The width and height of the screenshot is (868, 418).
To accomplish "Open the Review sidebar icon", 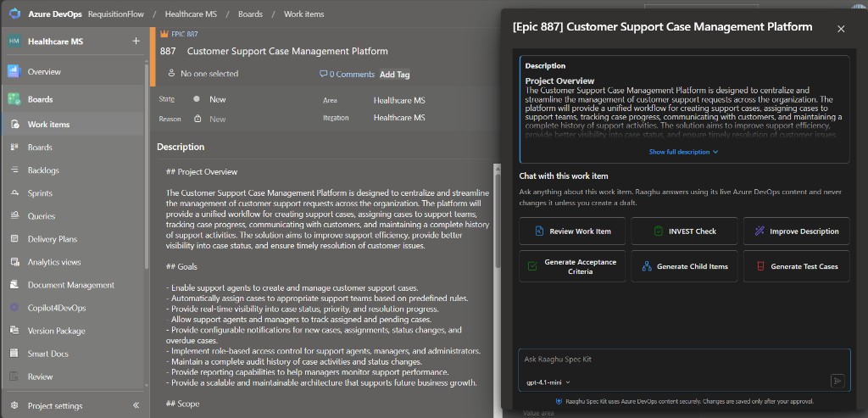I will [15, 376].
